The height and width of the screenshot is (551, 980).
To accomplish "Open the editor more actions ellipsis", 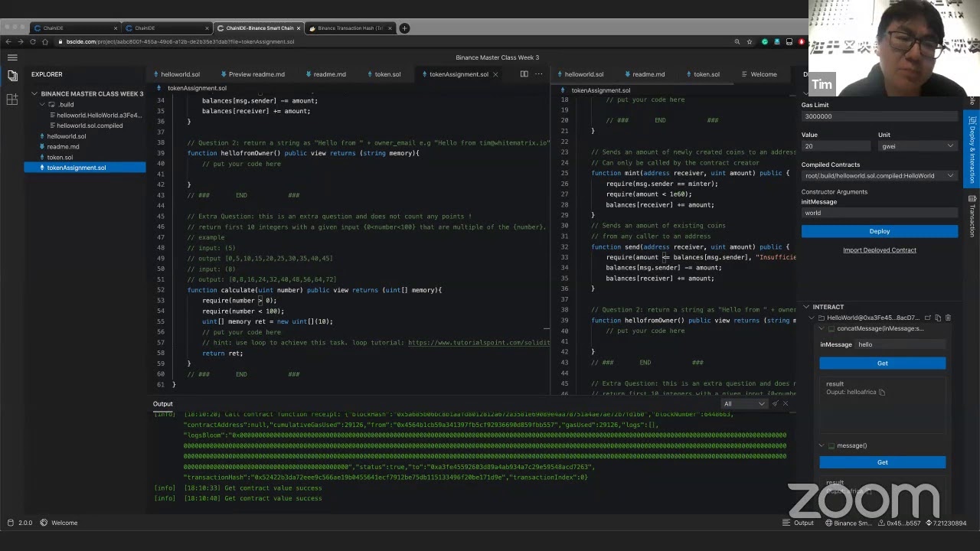I will (x=539, y=74).
